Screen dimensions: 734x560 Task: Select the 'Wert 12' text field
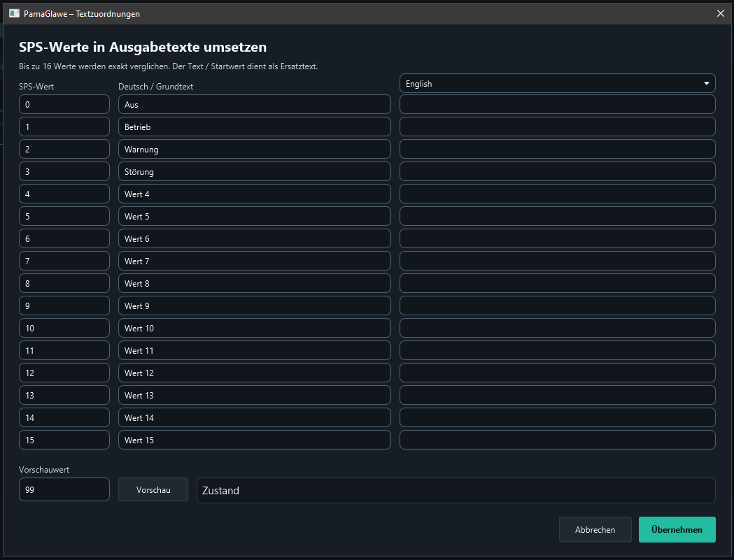[x=254, y=373]
